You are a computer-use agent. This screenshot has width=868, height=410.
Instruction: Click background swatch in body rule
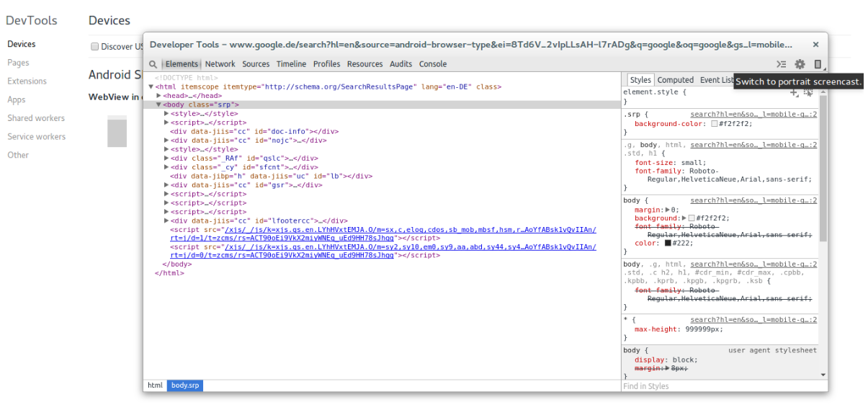pyautogui.click(x=692, y=218)
